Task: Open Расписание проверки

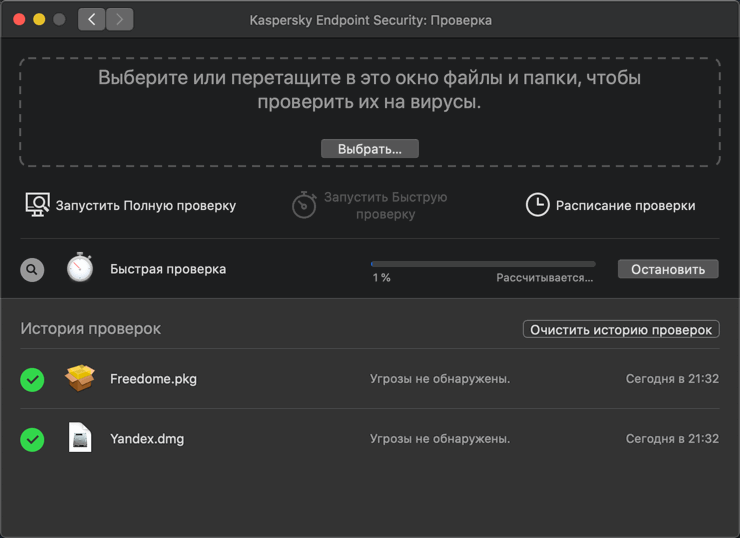Action: click(625, 206)
